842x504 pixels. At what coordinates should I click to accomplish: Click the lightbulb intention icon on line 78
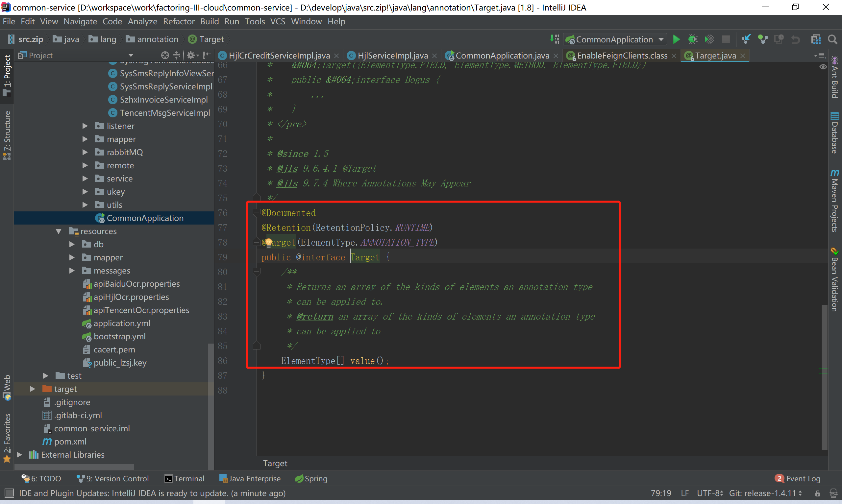pos(268,242)
